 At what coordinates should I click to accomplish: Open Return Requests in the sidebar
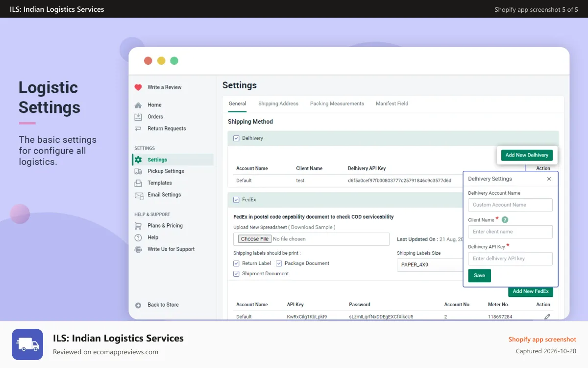[167, 129]
